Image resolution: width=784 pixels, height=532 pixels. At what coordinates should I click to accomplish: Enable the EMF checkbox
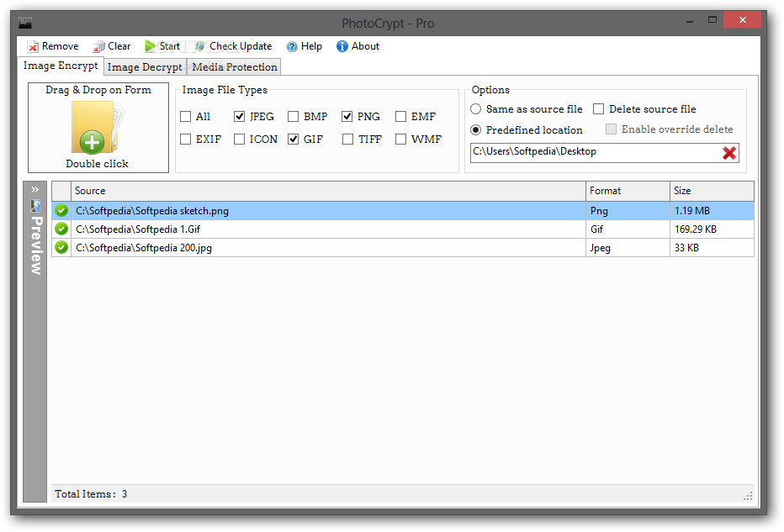(x=401, y=116)
